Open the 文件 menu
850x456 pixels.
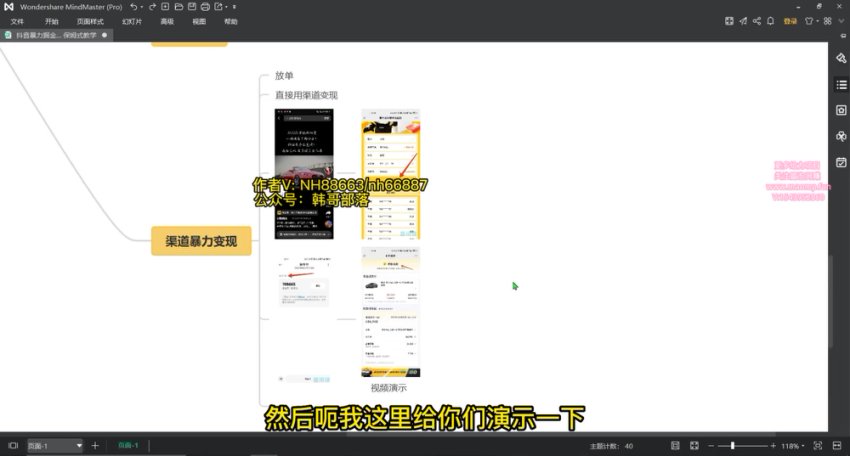[x=17, y=21]
